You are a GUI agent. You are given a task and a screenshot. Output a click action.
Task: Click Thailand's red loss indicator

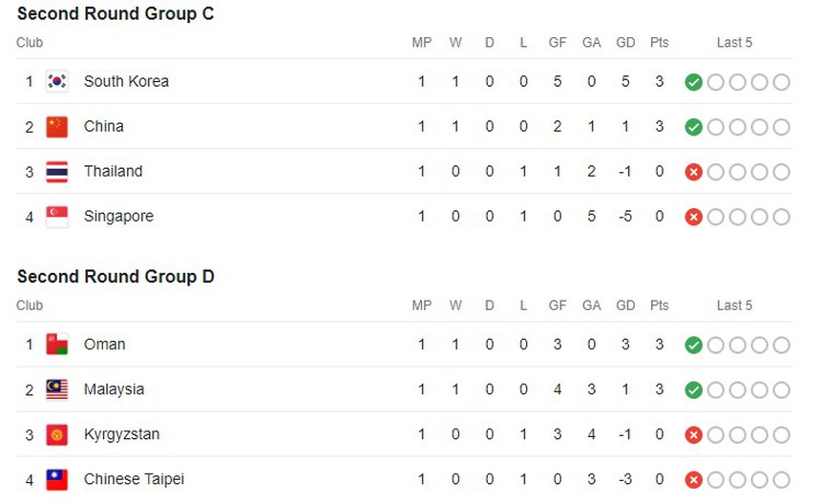click(x=694, y=172)
